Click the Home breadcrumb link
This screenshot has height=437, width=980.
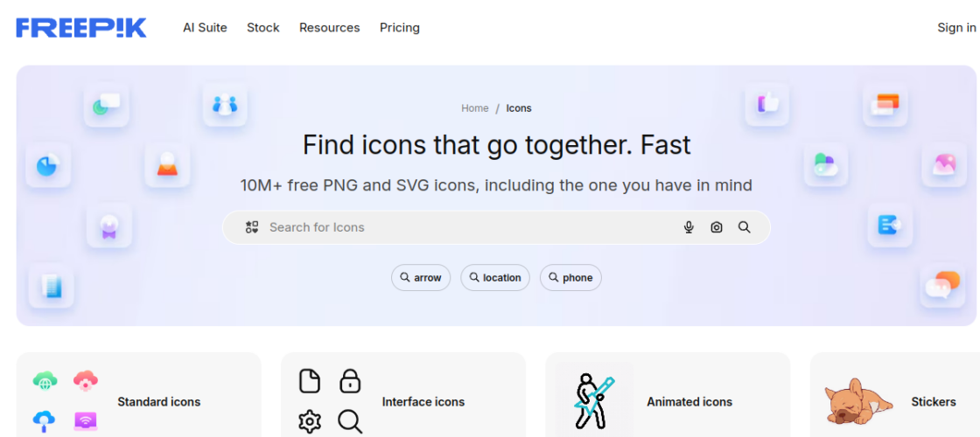tap(475, 108)
